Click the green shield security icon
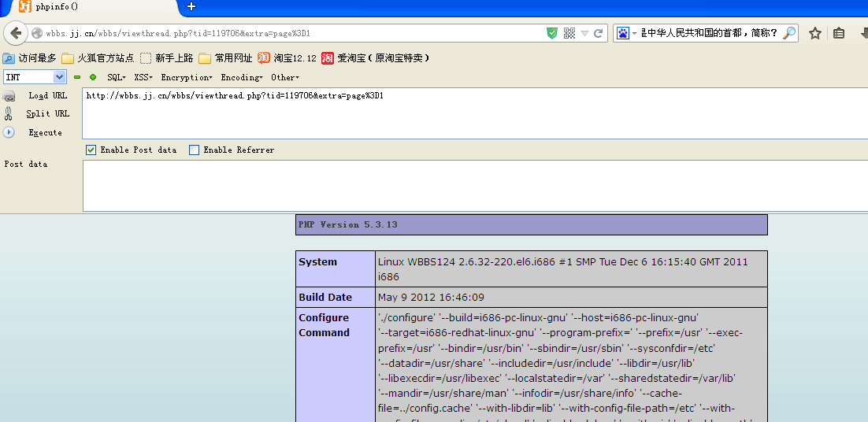The width and height of the screenshot is (868, 422). click(x=552, y=33)
